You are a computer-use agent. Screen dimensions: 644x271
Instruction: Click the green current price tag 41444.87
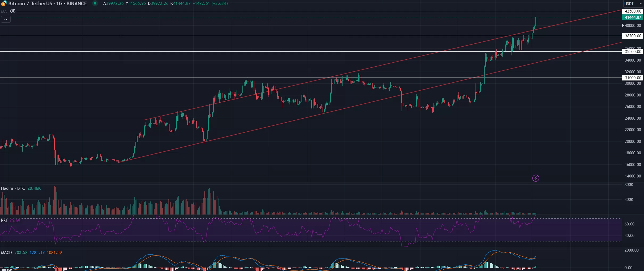[x=633, y=17]
